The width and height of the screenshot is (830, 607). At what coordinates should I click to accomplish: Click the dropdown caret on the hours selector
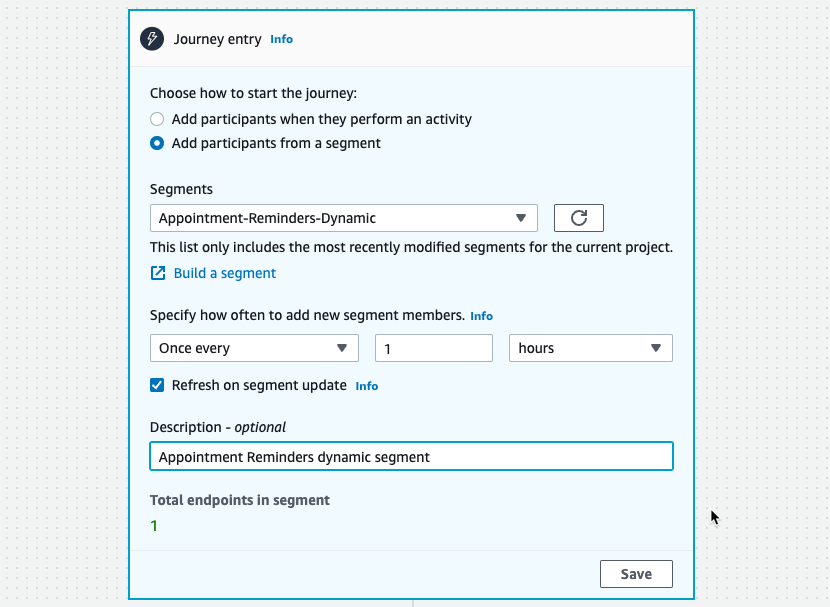pyautogui.click(x=657, y=348)
